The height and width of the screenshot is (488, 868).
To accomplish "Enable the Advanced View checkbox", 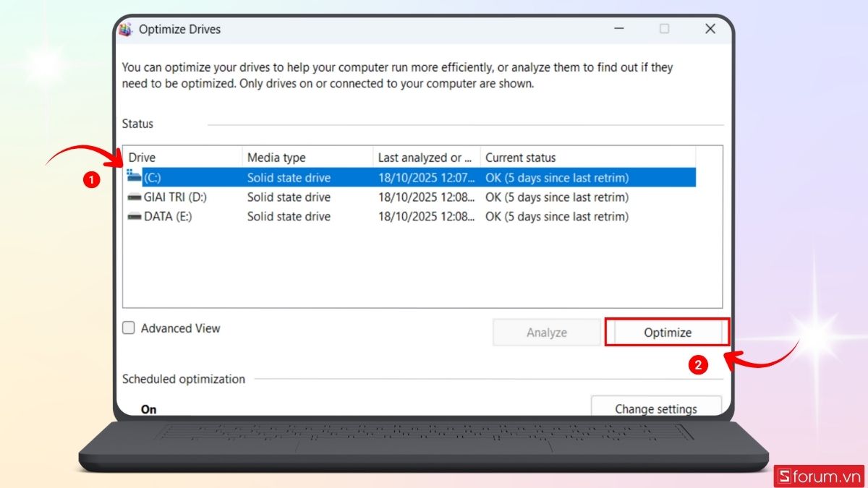I will pyautogui.click(x=129, y=328).
